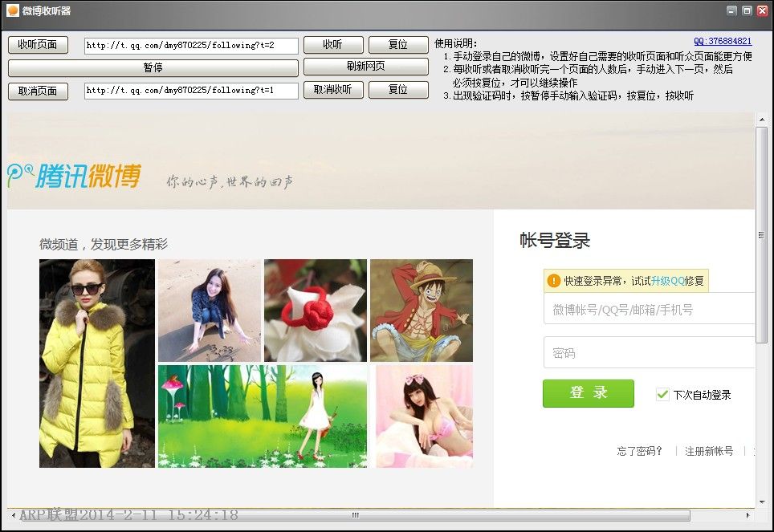Click the 帐号登录 heading
The height and width of the screenshot is (532, 774).
point(555,241)
